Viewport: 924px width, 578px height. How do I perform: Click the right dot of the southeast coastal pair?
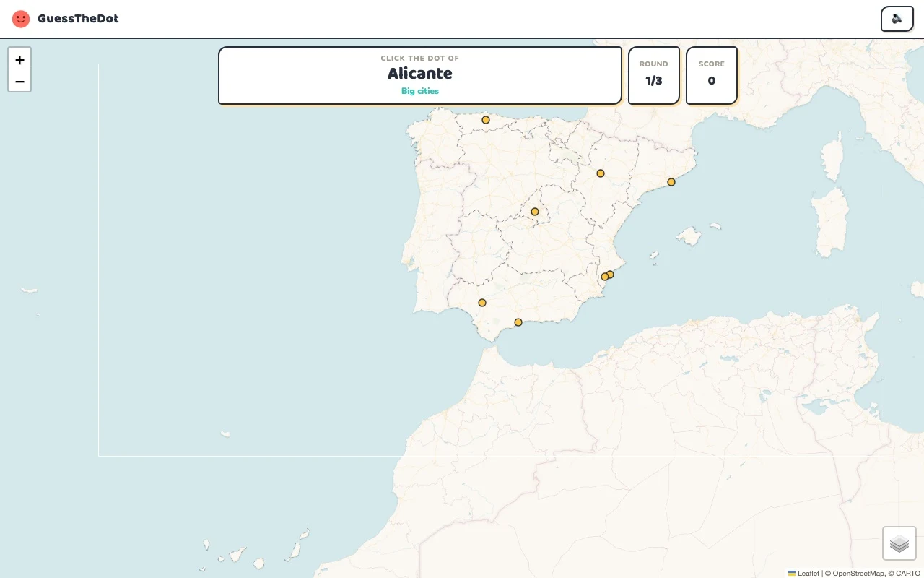(611, 274)
